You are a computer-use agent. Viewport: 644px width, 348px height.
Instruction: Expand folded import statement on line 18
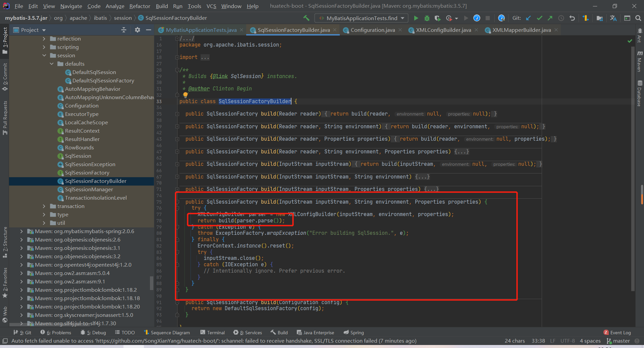[x=177, y=57]
